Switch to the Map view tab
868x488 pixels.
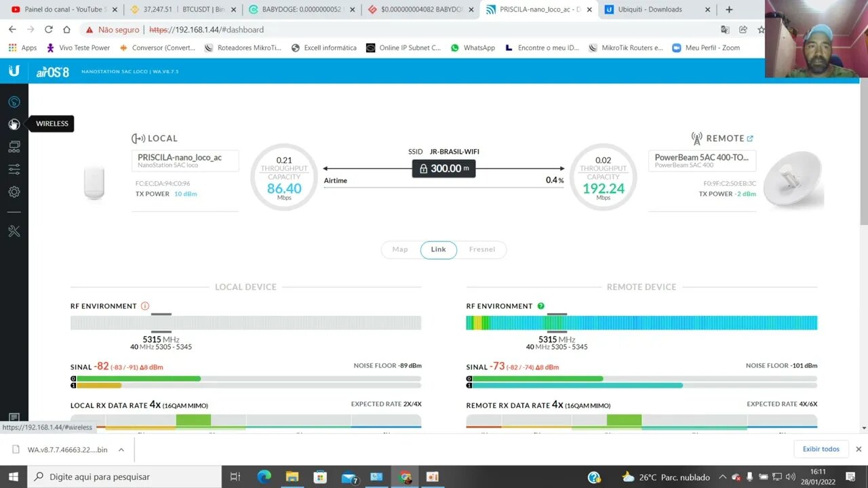pos(400,249)
